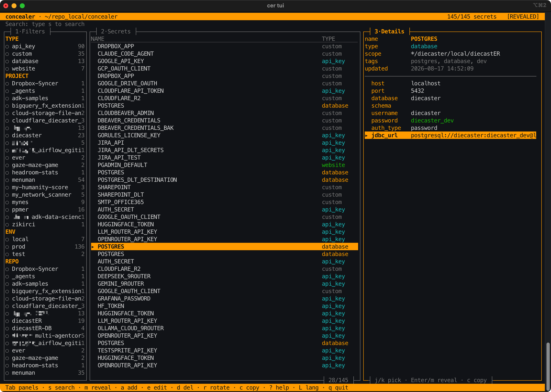The image size is (551, 392).
Task: Click the auth_type detail row
Action: pyautogui.click(x=450, y=128)
